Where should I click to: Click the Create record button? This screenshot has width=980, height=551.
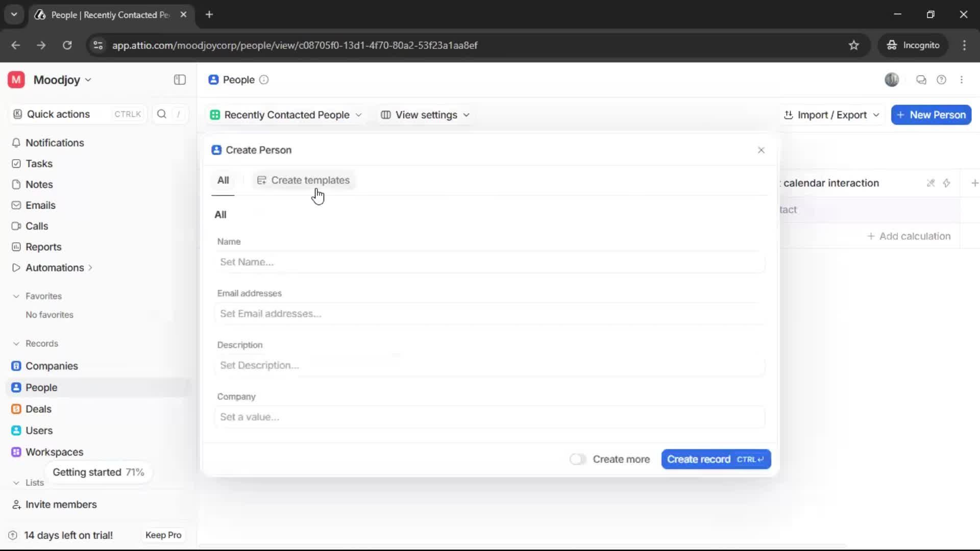pyautogui.click(x=716, y=459)
